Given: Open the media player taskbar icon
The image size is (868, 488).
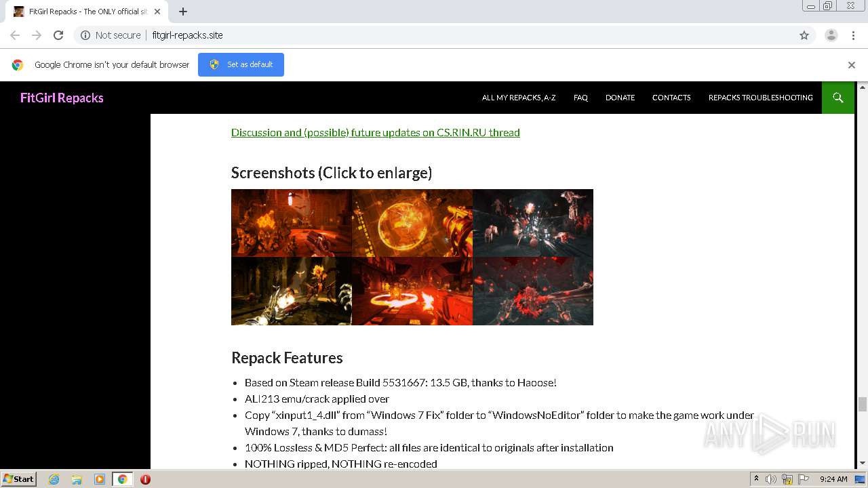Looking at the screenshot, I should coord(100,479).
